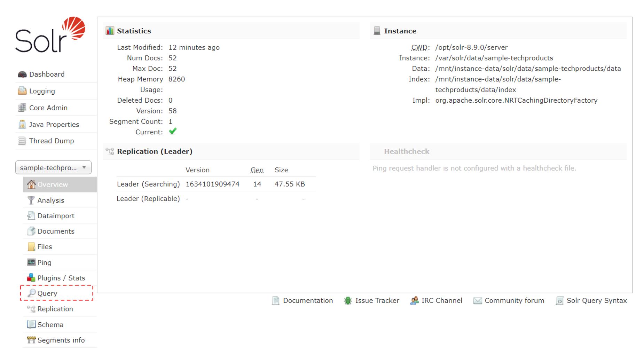
Task: Open the Query page
Action: click(x=47, y=293)
